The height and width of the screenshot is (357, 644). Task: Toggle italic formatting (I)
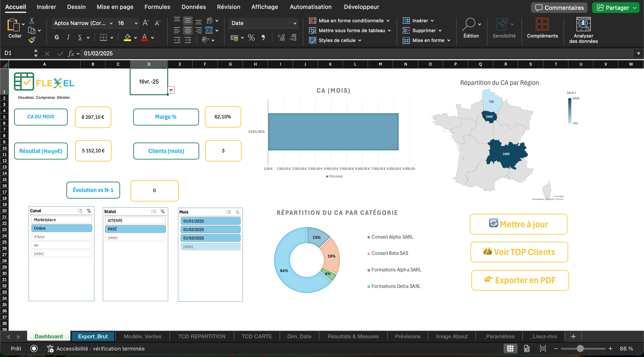68,38
